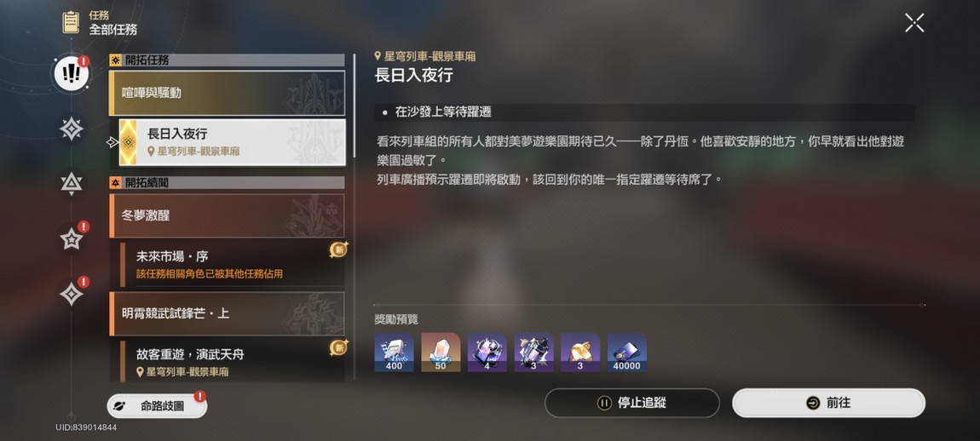Expand the 冬夢激醒 mission group
980x441 pixels.
coord(227,215)
